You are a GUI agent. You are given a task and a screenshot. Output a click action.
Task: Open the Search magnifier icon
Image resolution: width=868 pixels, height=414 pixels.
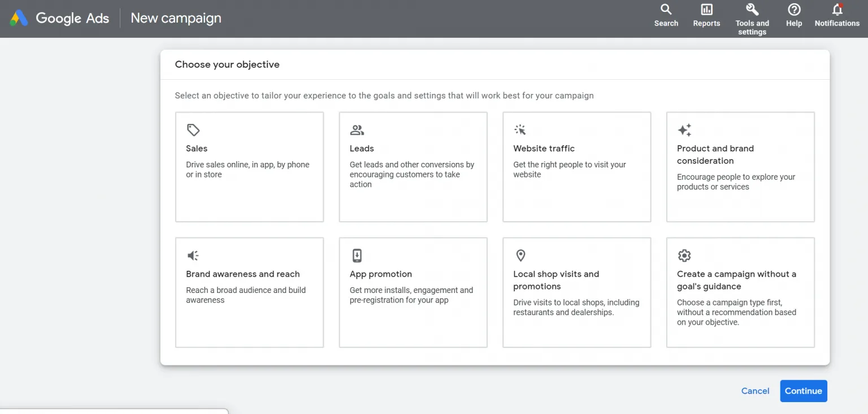point(666,10)
